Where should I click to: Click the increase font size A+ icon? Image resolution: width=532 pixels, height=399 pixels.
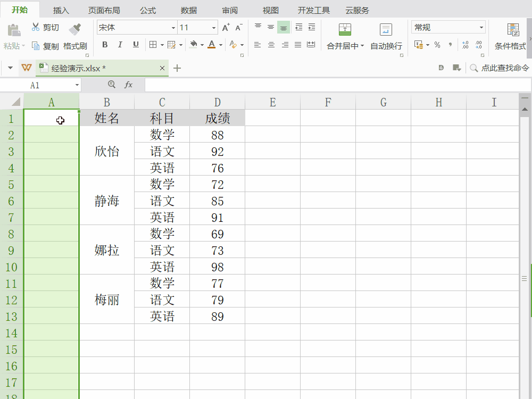click(226, 28)
